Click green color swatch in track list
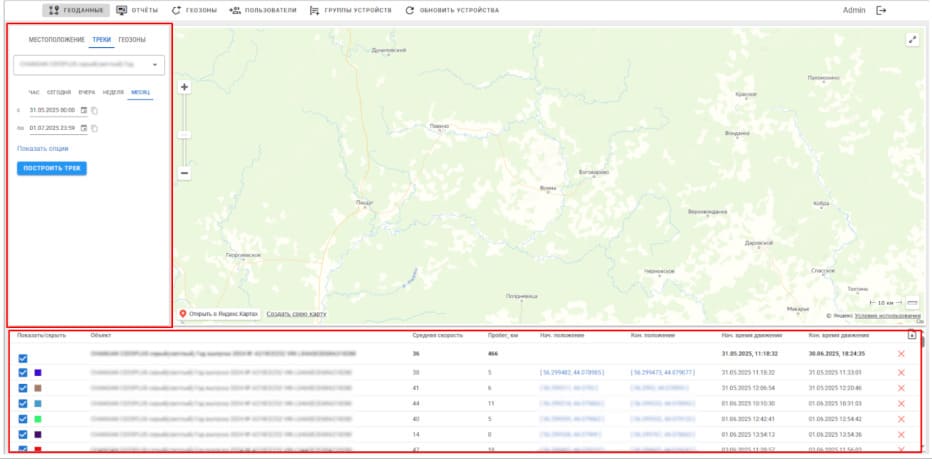The width and height of the screenshot is (932, 465). (x=38, y=418)
